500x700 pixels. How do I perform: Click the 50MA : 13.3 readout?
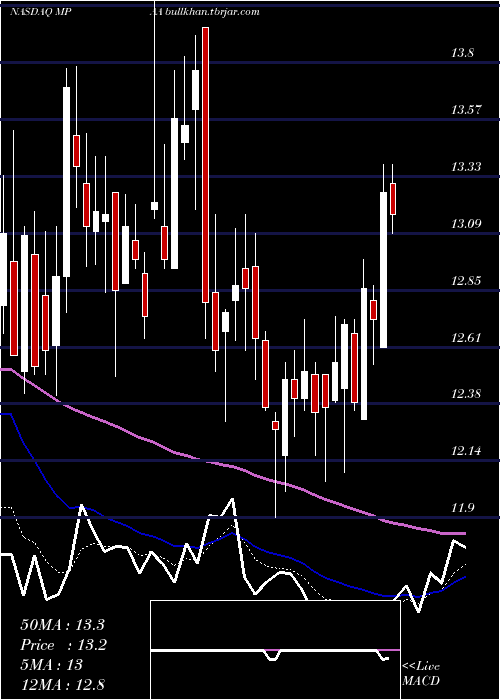tap(62, 625)
